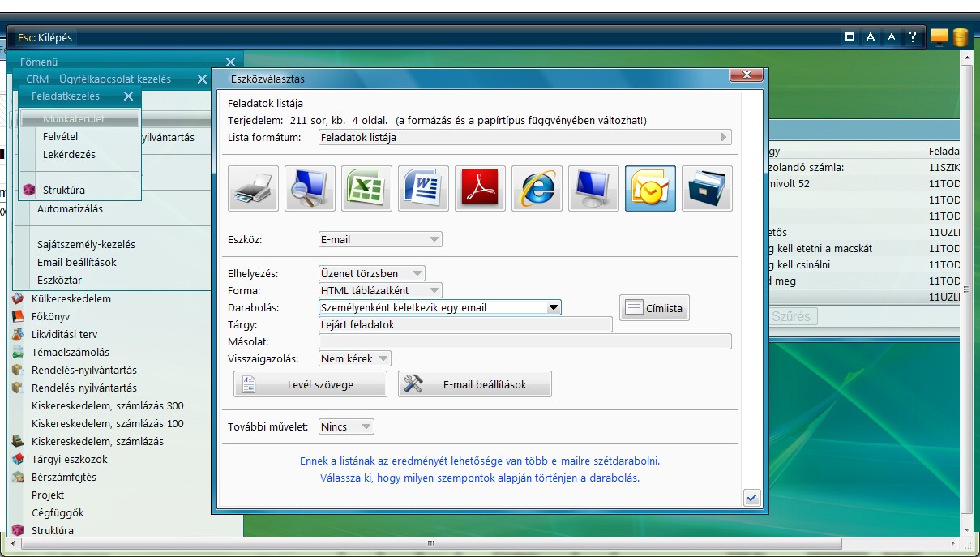Click the Tárgyi eszközök icon
980x557 pixels.
(18, 459)
